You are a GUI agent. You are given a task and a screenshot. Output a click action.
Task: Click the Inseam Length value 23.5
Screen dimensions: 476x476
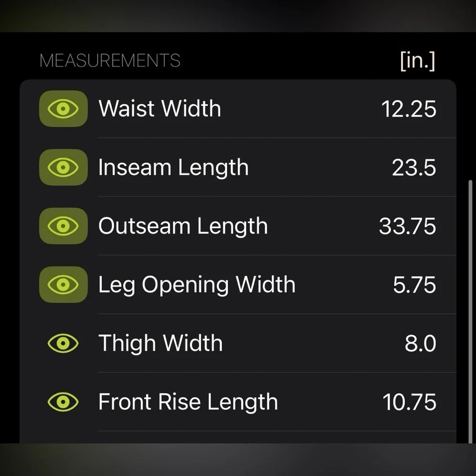coord(414,168)
